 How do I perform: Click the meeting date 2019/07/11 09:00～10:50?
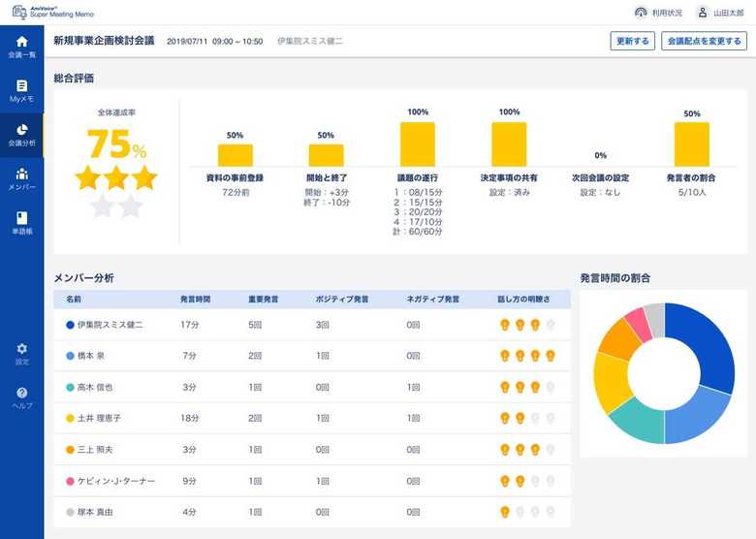click(x=215, y=42)
